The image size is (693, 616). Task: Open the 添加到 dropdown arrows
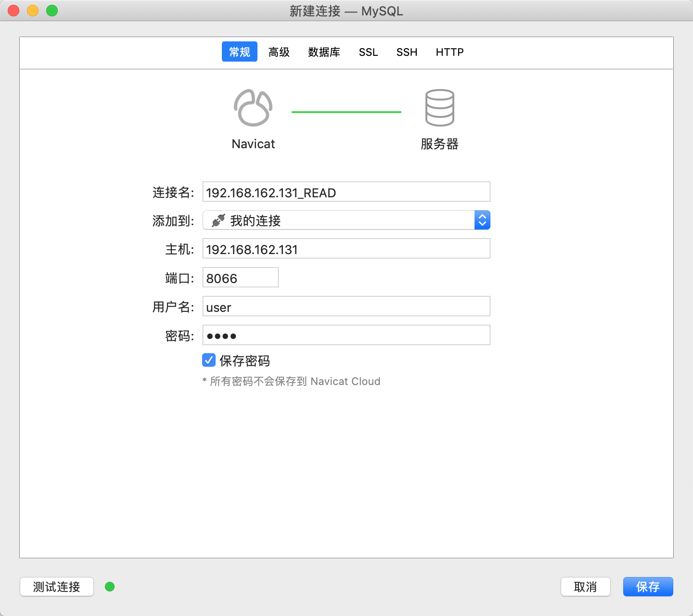click(x=482, y=220)
